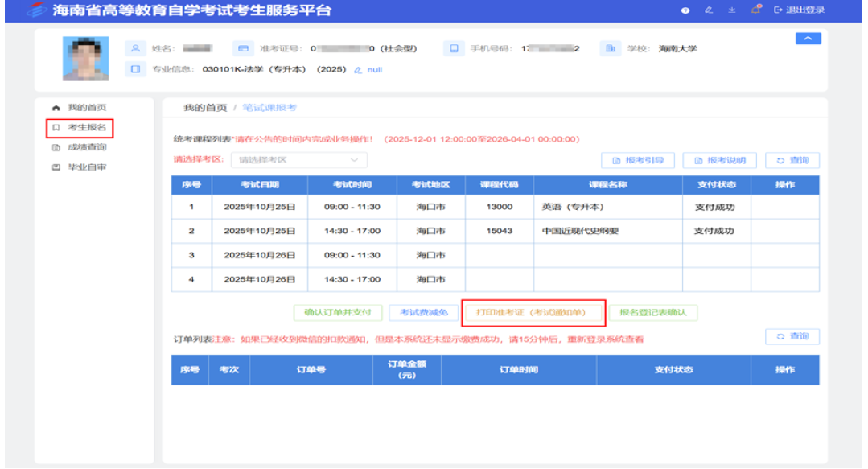Click 我的首页 breadcrumb link

(204, 108)
